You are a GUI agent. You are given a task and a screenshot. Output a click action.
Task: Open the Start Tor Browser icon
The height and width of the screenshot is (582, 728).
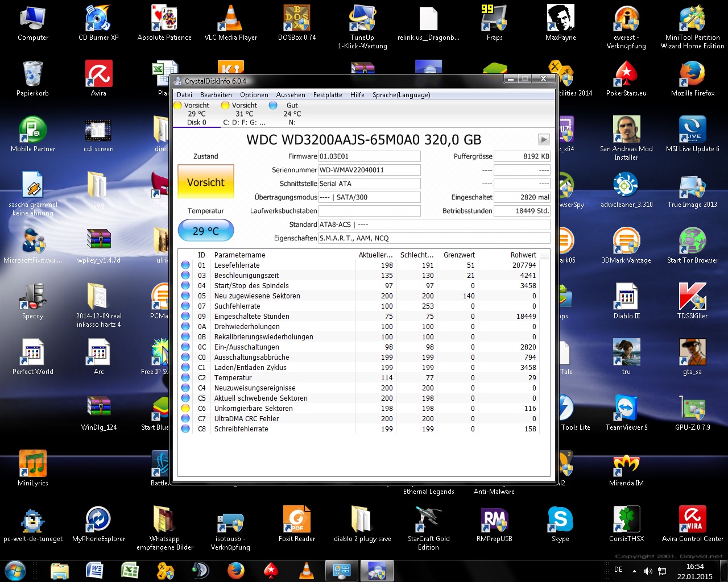click(692, 246)
